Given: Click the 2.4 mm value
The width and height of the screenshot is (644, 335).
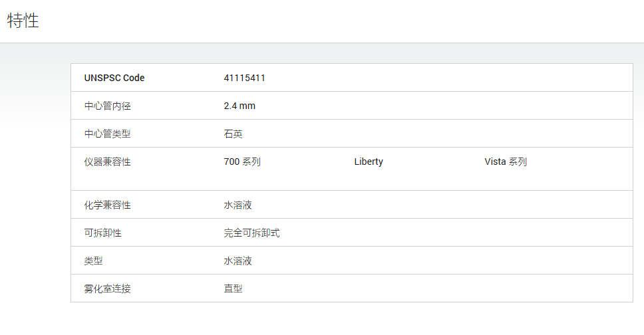Looking at the screenshot, I should pyautogui.click(x=240, y=106).
